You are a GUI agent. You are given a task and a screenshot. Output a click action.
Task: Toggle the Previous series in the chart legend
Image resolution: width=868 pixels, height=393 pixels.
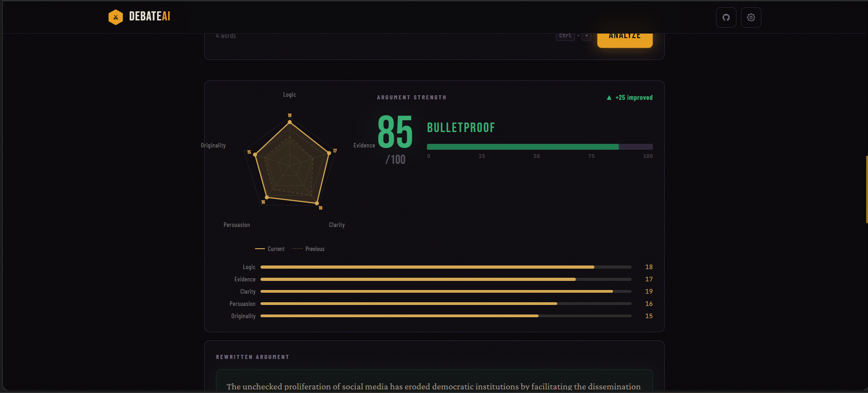click(x=309, y=249)
